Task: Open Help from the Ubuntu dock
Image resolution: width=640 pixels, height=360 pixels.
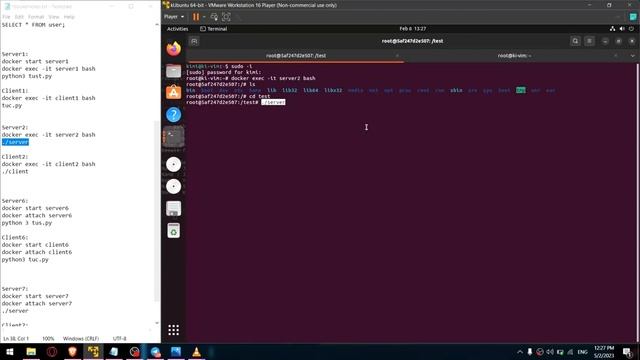Action: (x=173, y=115)
